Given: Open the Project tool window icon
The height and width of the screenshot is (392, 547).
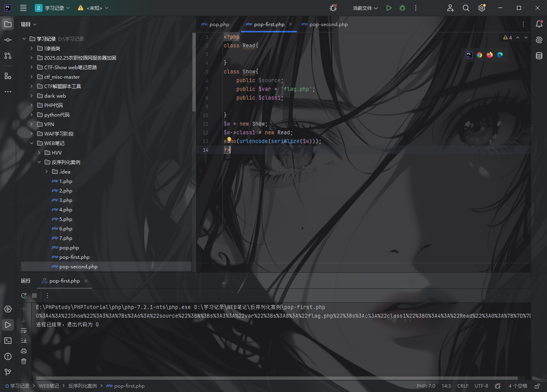Looking at the screenshot, I should tap(8, 24).
